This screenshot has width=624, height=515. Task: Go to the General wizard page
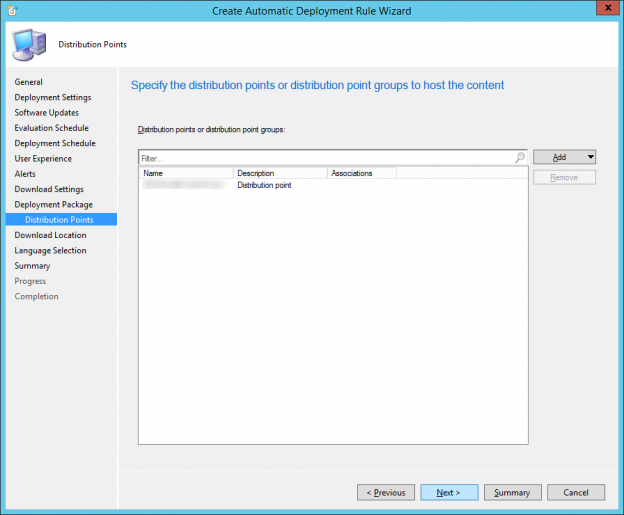click(x=29, y=82)
